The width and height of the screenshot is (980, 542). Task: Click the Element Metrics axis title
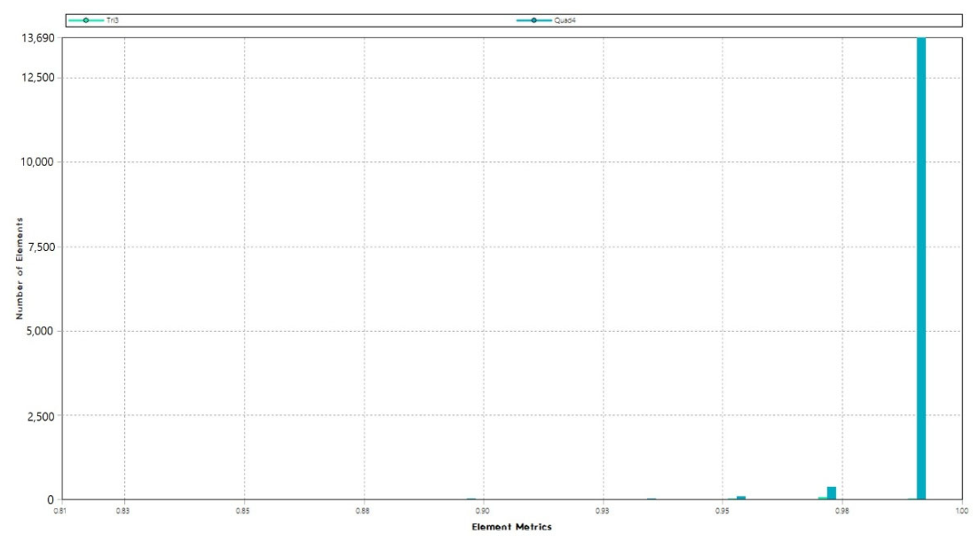[x=512, y=527]
